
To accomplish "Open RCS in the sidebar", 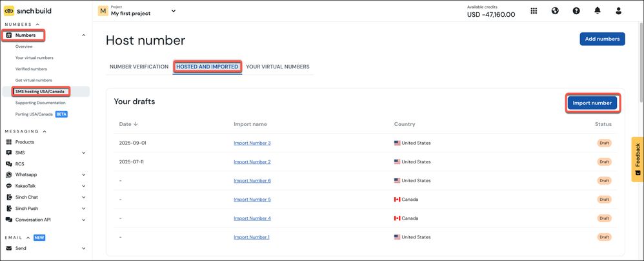I will coord(20,163).
